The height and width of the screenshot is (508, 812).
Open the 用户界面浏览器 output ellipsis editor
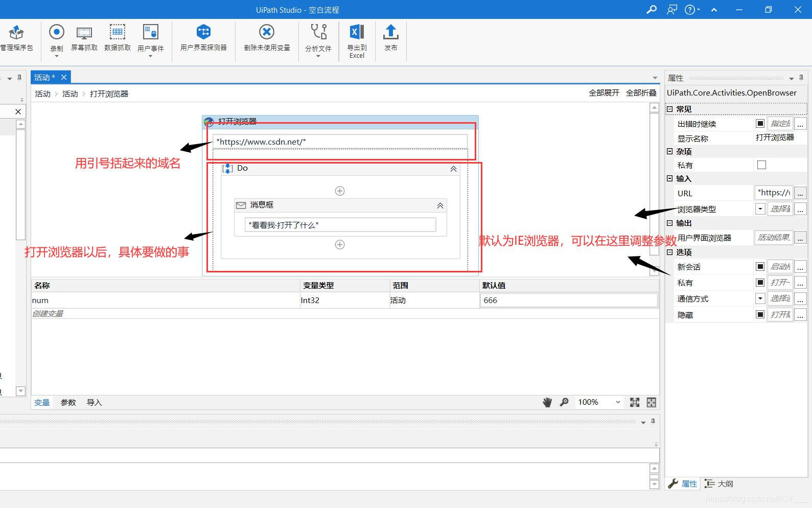[800, 237]
